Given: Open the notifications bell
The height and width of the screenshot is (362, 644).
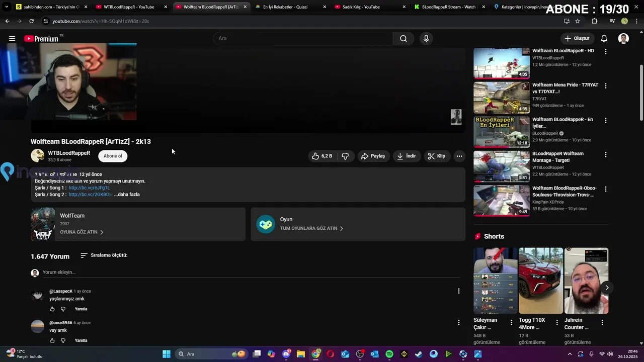Looking at the screenshot, I should click(x=604, y=39).
